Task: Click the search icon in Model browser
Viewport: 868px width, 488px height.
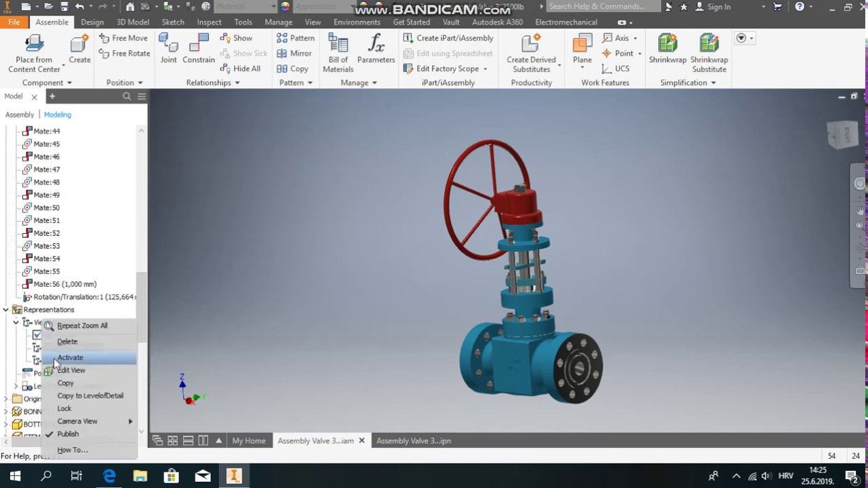Action: coord(127,97)
